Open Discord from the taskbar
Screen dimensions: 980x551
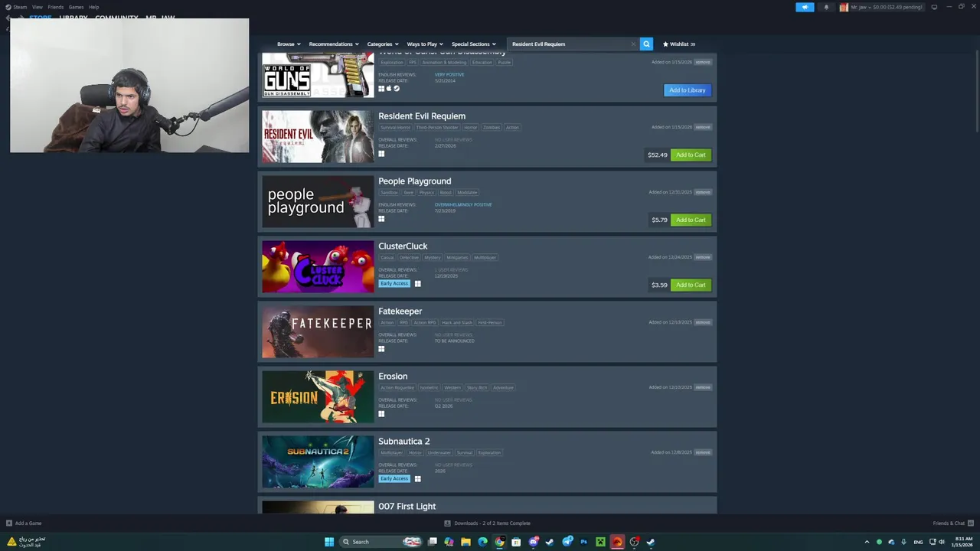(x=534, y=542)
